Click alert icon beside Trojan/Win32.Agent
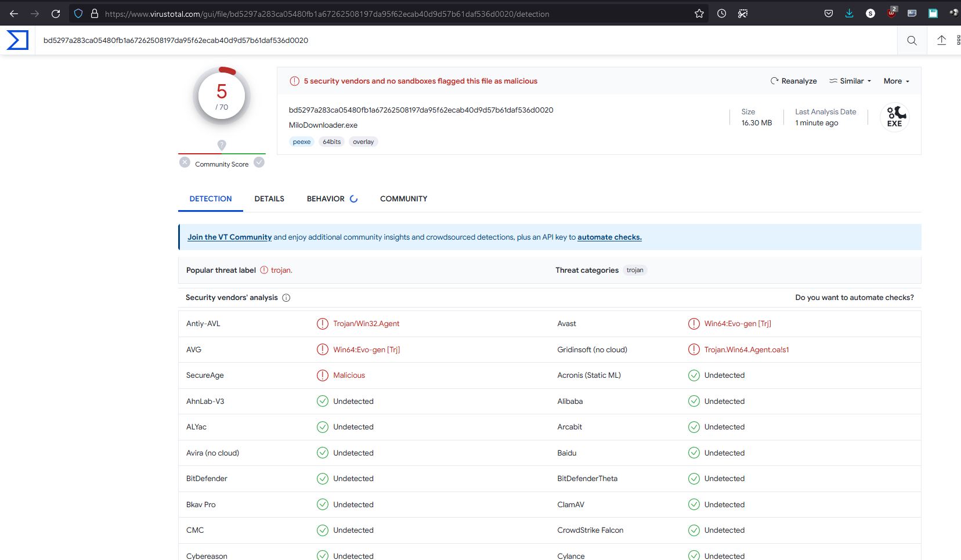This screenshot has width=961, height=560. (323, 324)
